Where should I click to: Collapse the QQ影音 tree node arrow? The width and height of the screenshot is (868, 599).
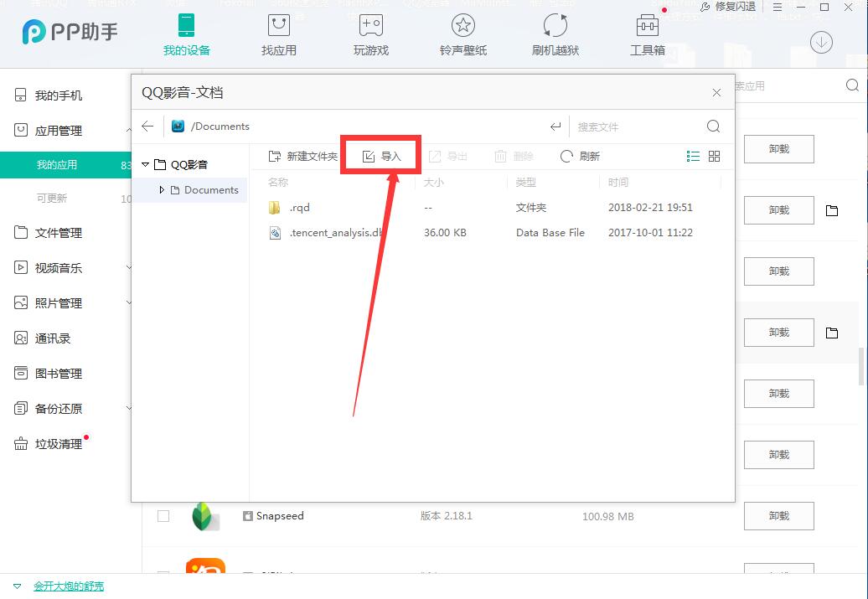pos(146,164)
